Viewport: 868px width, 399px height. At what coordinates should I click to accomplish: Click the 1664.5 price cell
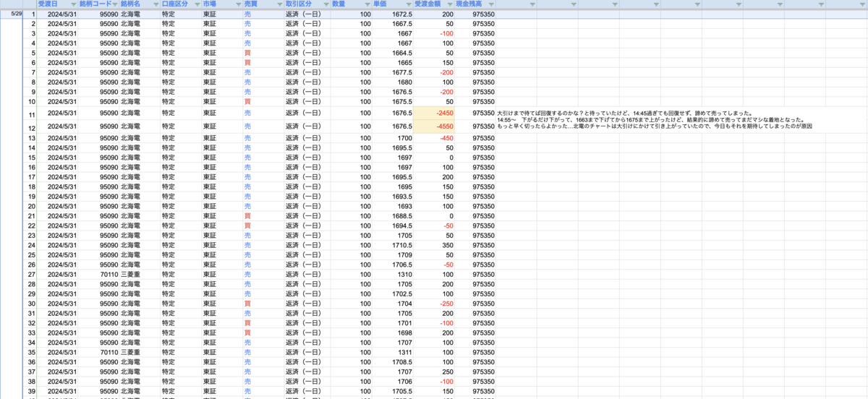(x=393, y=53)
